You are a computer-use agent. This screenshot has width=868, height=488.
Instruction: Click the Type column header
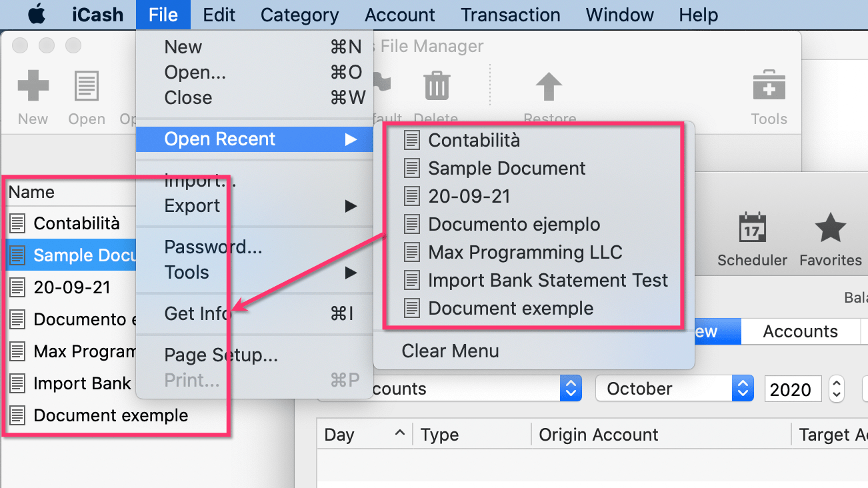coord(472,435)
